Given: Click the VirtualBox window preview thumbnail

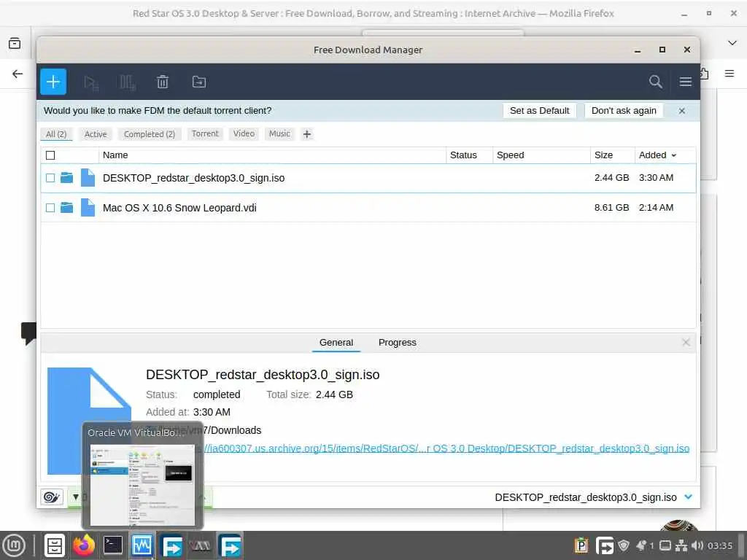Looking at the screenshot, I should (x=142, y=485).
